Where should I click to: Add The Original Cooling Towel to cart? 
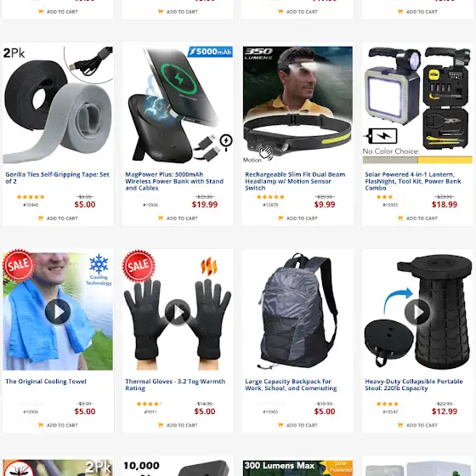(x=58, y=425)
